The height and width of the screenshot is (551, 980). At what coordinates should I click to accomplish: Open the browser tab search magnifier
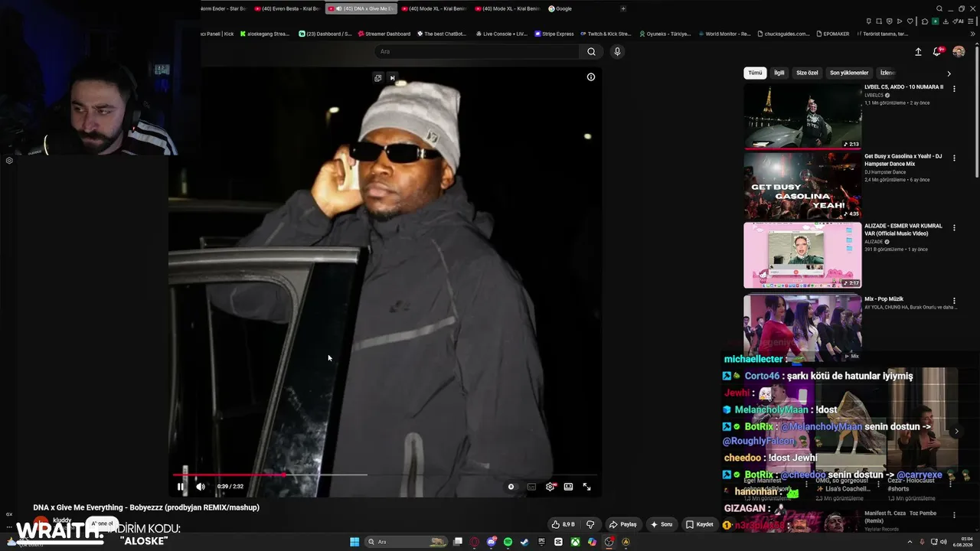click(939, 9)
